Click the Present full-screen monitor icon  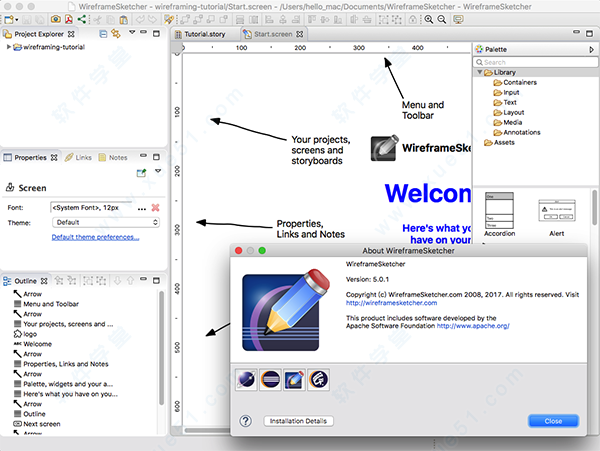click(x=458, y=20)
